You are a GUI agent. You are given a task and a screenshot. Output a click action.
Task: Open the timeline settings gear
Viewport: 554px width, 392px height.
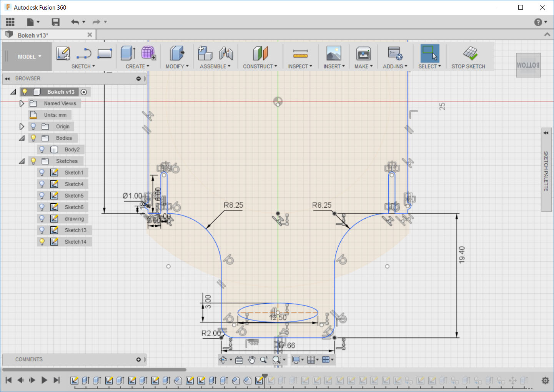pyautogui.click(x=545, y=380)
